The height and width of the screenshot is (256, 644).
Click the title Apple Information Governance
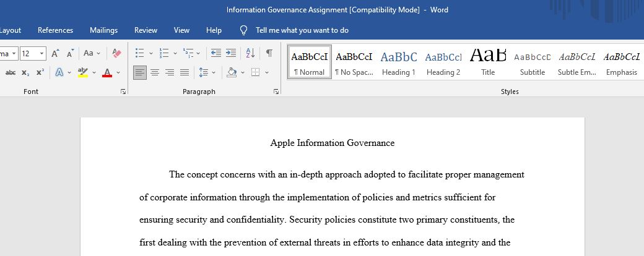click(x=333, y=143)
